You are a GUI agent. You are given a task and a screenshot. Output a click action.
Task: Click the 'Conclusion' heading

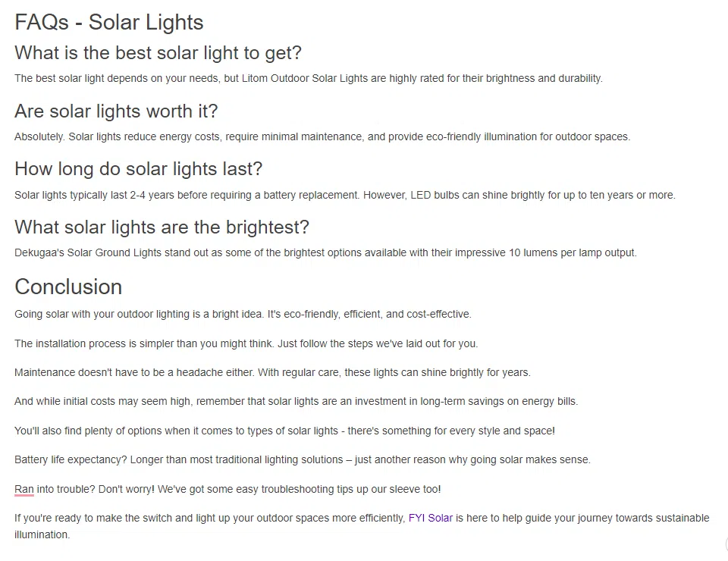[68, 287]
